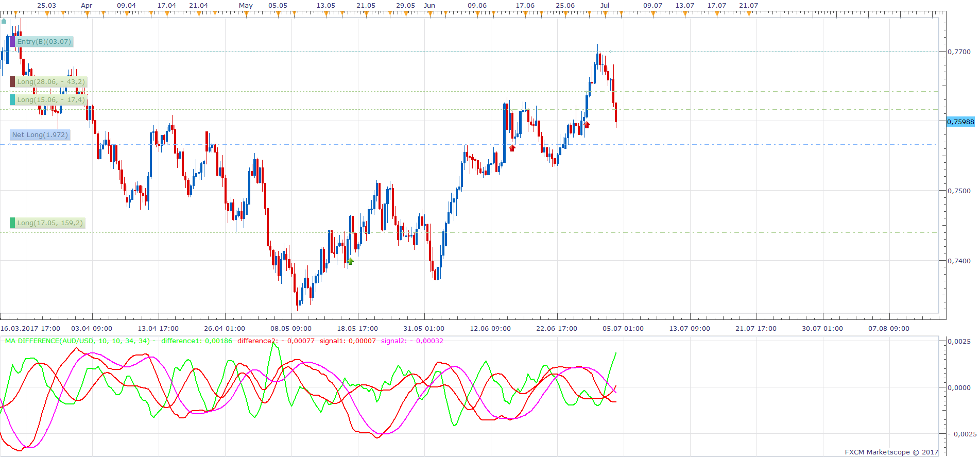
Task: Click the 05.07 01:00 time axis label
Action: pos(623,329)
